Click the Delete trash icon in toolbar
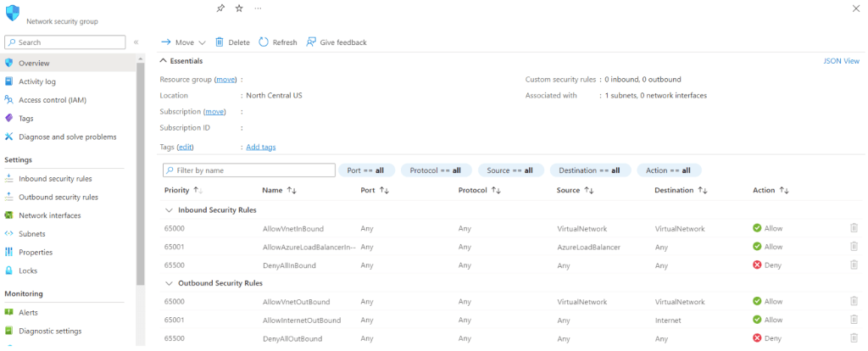This screenshot has height=351, width=868. (x=220, y=42)
